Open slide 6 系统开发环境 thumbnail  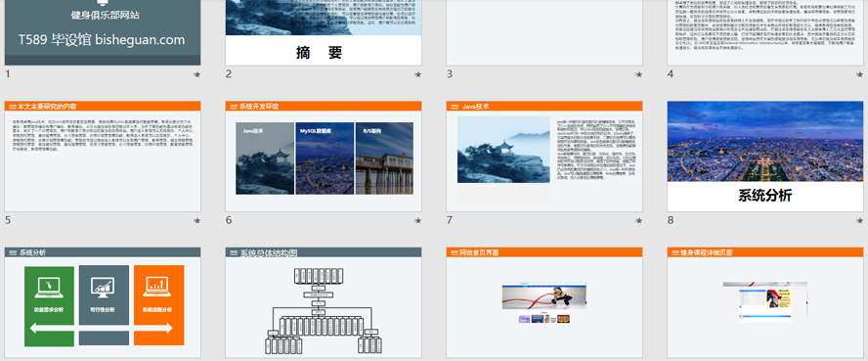[x=324, y=157]
